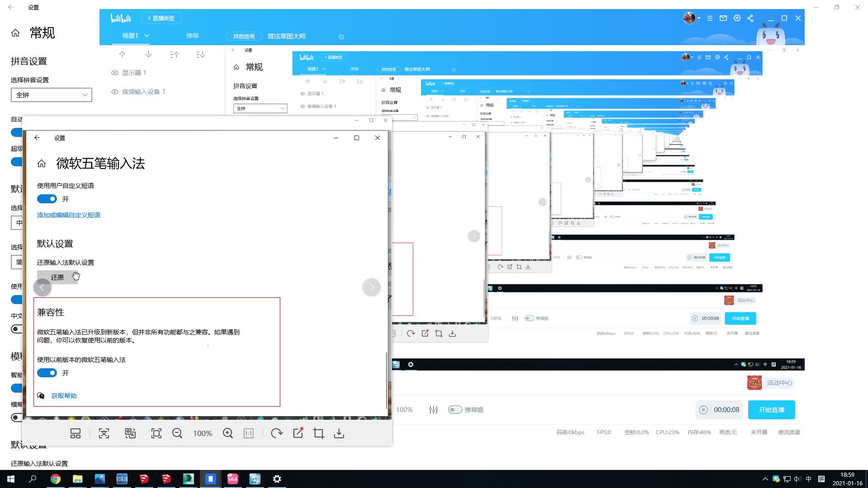
Task: Toggle the 弹幕姬 switch
Action: tap(455, 410)
